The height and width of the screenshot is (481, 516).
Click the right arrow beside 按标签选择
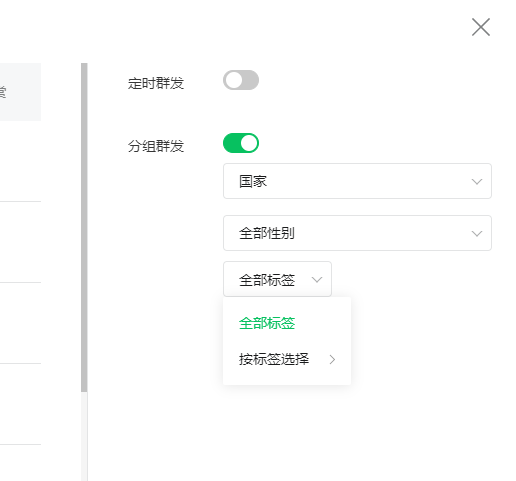pos(332,360)
